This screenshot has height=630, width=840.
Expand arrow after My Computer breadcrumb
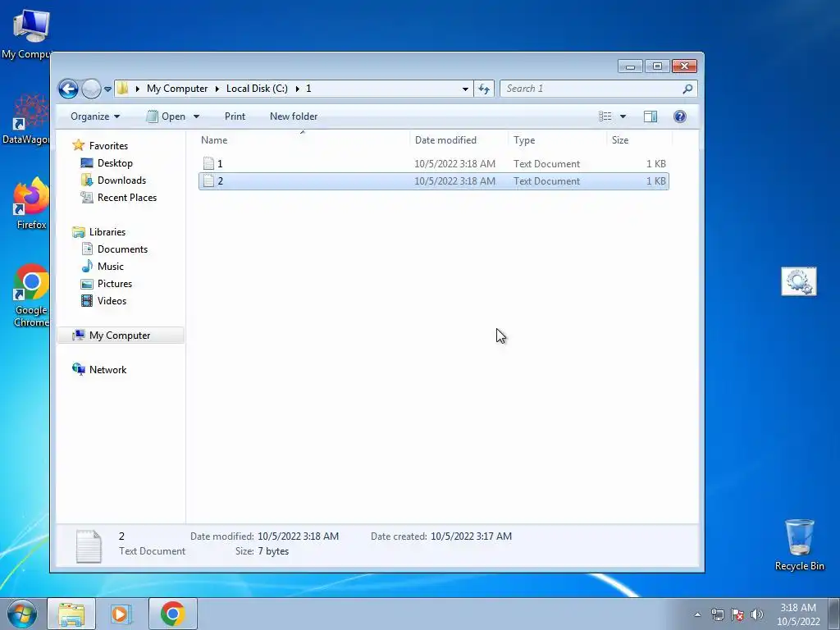pos(217,89)
